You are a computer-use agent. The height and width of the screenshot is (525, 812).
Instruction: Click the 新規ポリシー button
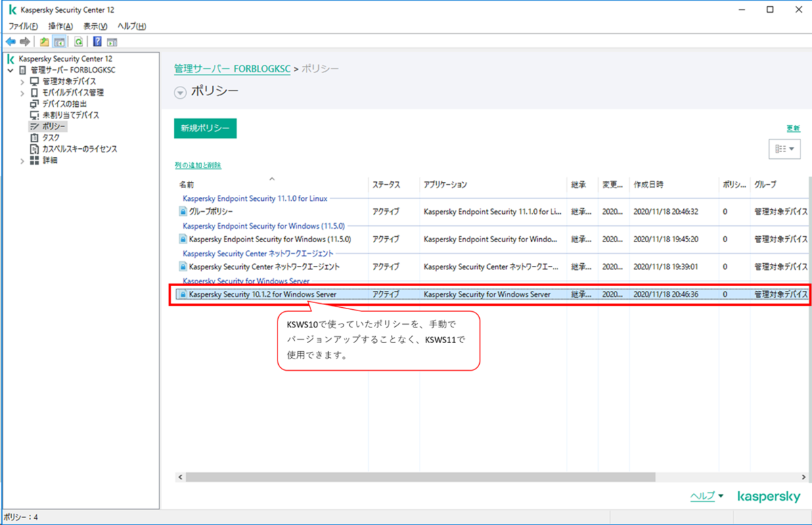[205, 128]
